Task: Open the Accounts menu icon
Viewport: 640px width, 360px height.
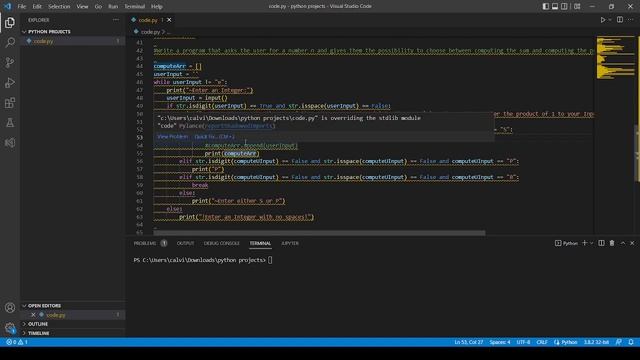Action: 10,307
